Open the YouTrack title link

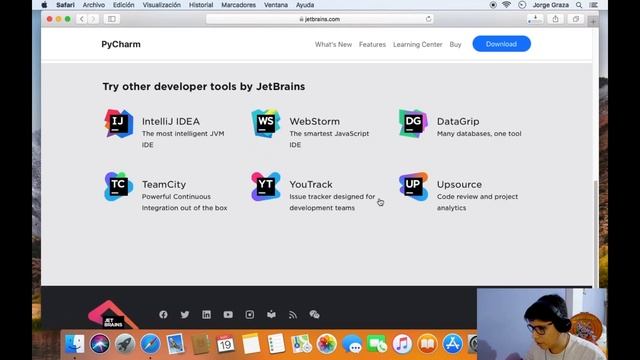point(311,184)
